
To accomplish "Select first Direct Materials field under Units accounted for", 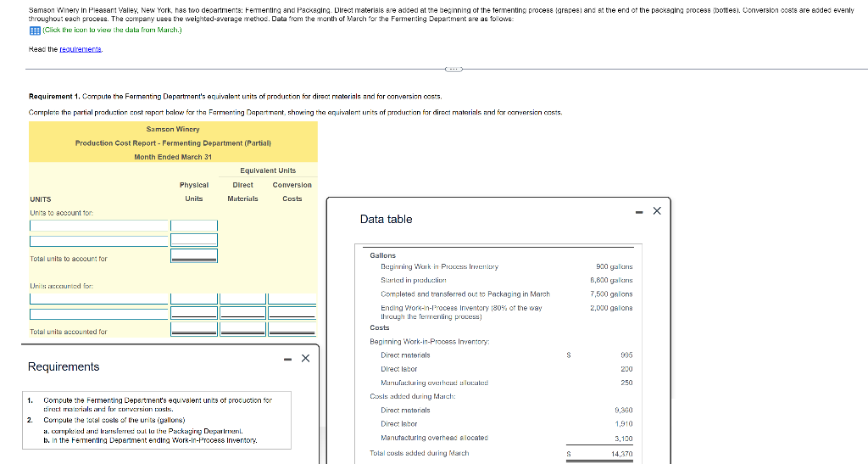I will (x=243, y=299).
